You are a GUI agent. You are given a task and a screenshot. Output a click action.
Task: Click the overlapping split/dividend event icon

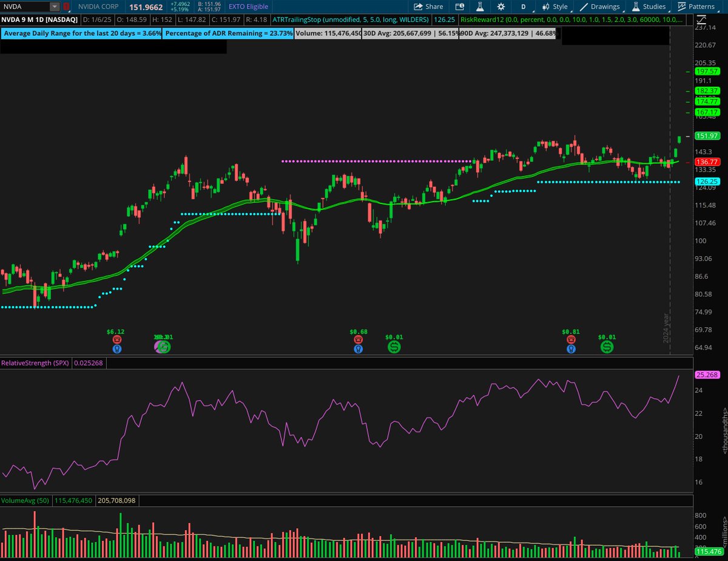tap(163, 347)
